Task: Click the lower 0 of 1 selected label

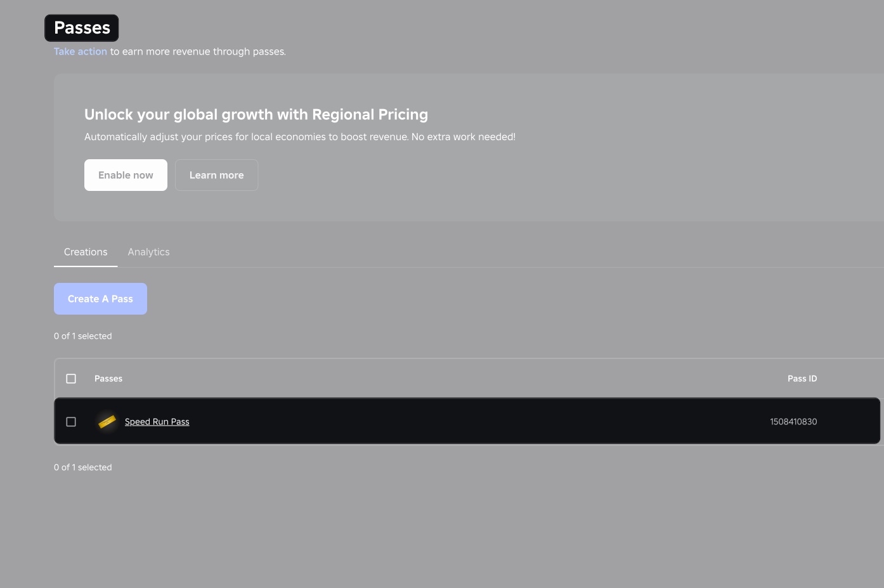Action: (82, 467)
